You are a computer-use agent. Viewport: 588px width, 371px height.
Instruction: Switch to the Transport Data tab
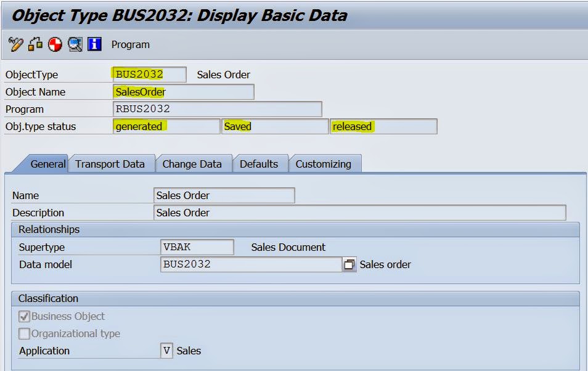click(110, 164)
